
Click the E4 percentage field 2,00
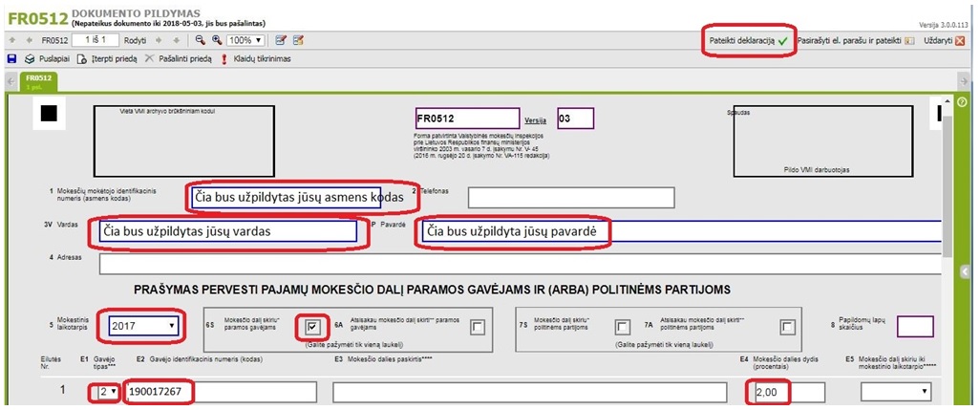pyautogui.click(x=789, y=392)
